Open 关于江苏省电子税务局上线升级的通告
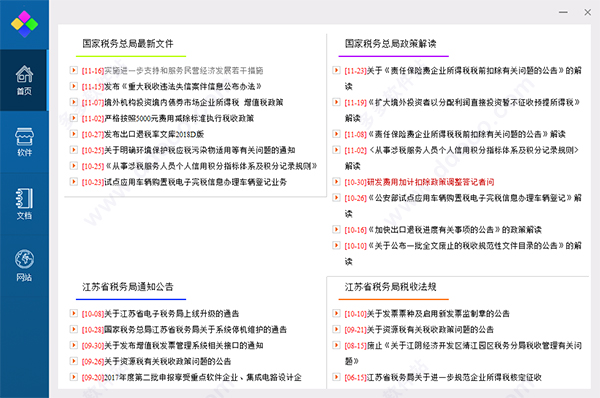This screenshot has width=600, height=398. [x=160, y=314]
